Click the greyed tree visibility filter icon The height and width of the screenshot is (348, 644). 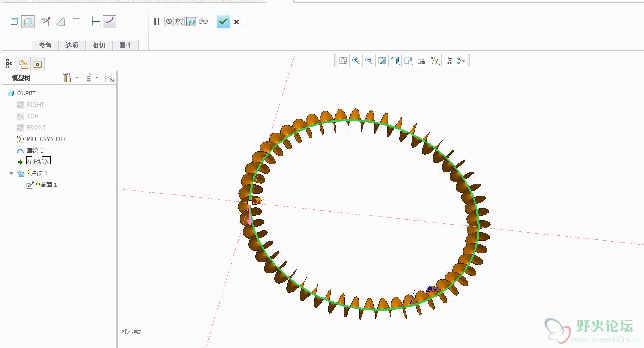(x=110, y=78)
